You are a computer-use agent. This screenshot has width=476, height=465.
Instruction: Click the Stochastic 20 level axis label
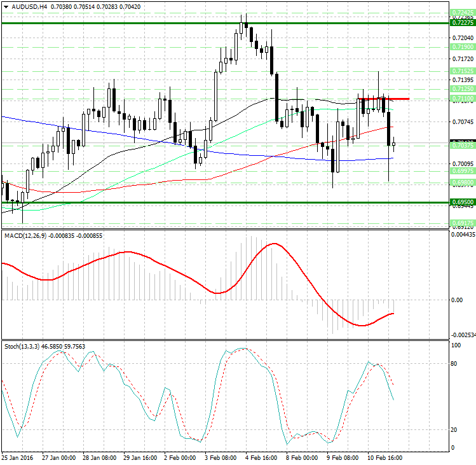coord(455,429)
